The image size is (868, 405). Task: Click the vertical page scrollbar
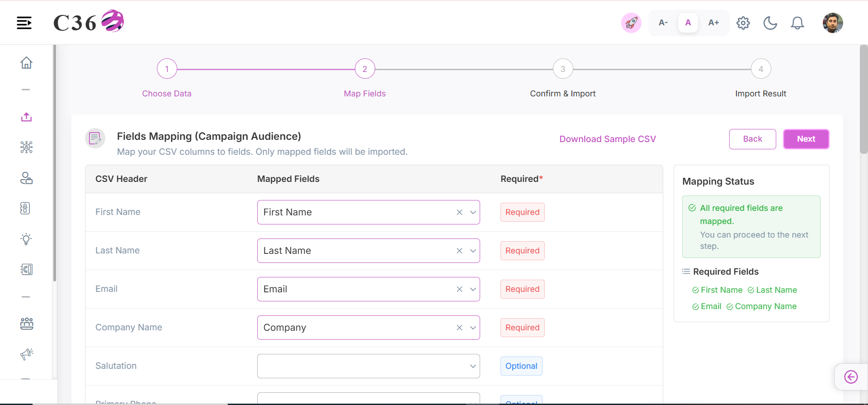pos(863,100)
